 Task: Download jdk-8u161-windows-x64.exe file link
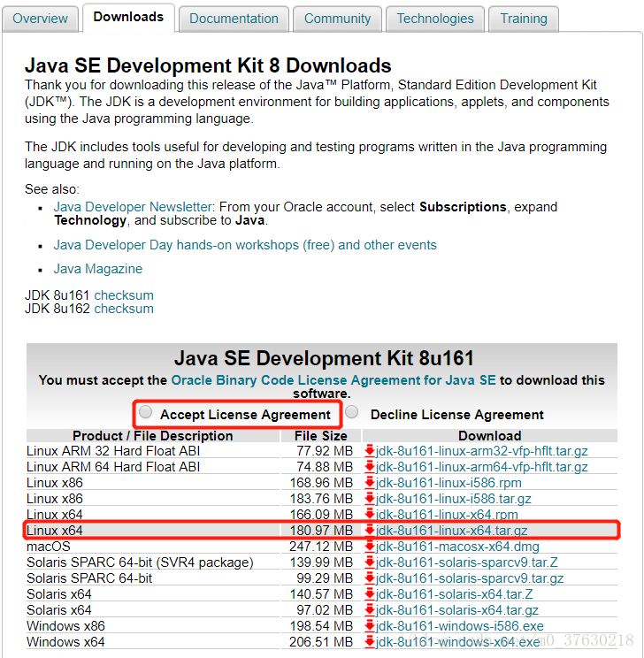458,642
